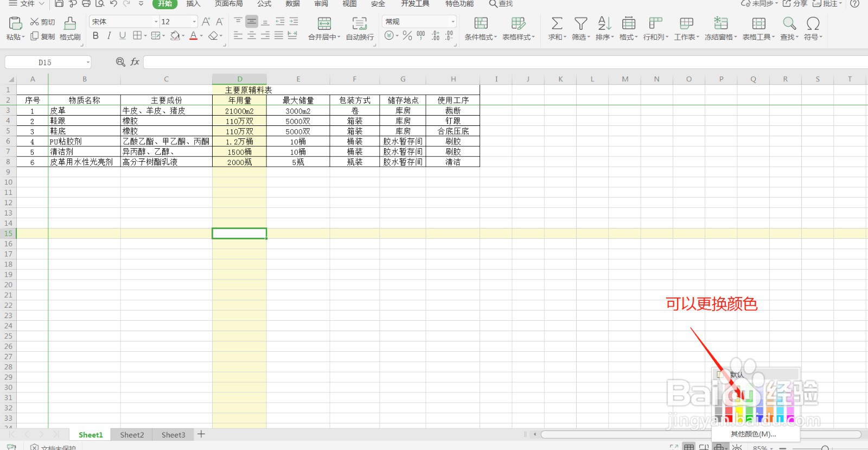Click the Paste clipboard icon
This screenshot has height=450, width=868.
click(15, 23)
